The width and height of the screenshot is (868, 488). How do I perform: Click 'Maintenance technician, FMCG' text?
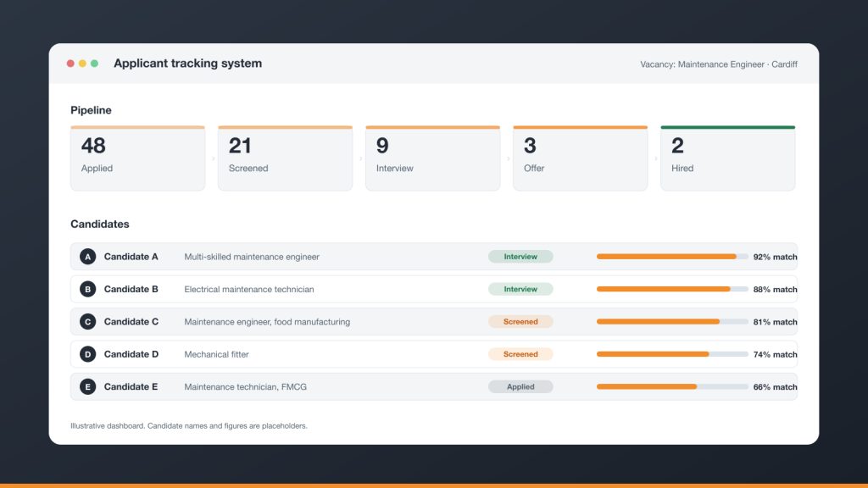coord(245,386)
